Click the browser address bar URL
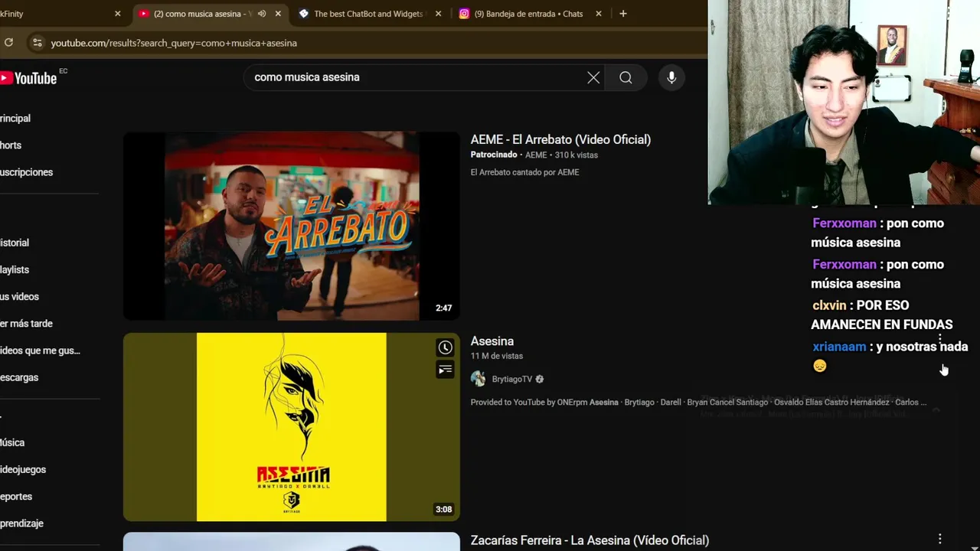This screenshot has height=551, width=980. click(x=174, y=43)
